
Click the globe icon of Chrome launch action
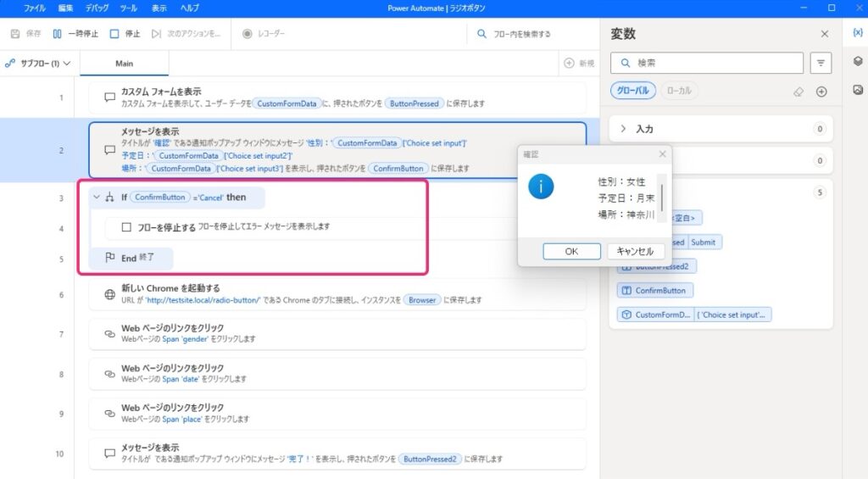point(109,294)
